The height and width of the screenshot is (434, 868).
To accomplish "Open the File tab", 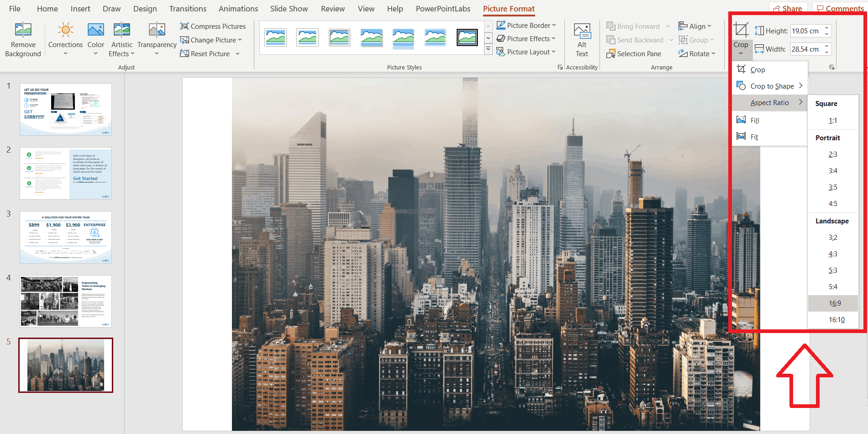I will 15,9.
